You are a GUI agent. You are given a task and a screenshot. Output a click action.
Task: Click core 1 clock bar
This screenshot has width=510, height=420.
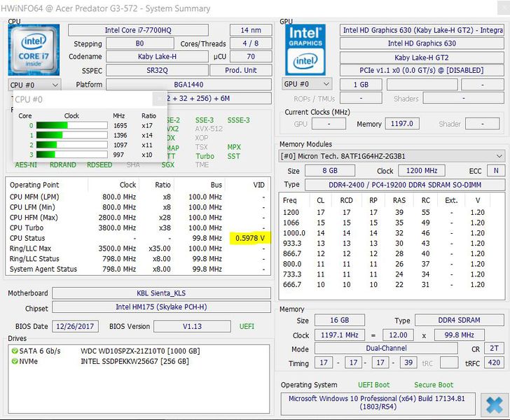[x=72, y=135]
